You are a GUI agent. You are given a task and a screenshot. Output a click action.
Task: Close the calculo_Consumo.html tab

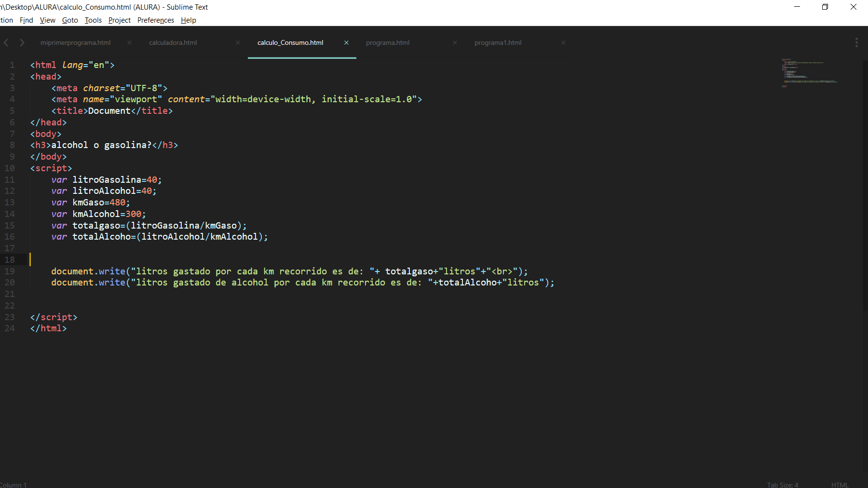point(346,42)
